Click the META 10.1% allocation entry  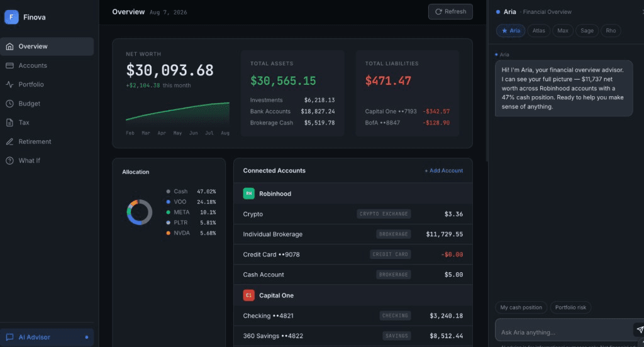pyautogui.click(x=191, y=212)
